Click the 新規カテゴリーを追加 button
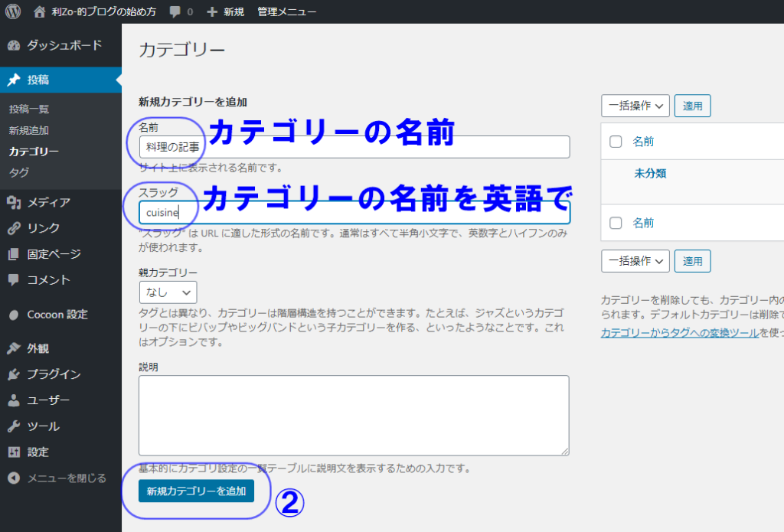This screenshot has height=532, width=784. point(196,491)
